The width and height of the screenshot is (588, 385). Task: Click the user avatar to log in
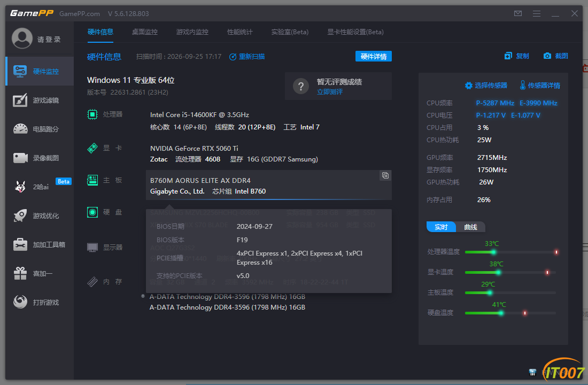[x=22, y=38]
